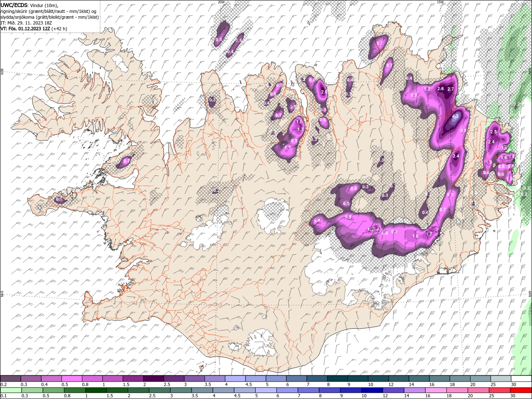This screenshot has width=532, height=399.
Task: Click the 2.7 snowfall value on the map
Action: click(x=450, y=89)
